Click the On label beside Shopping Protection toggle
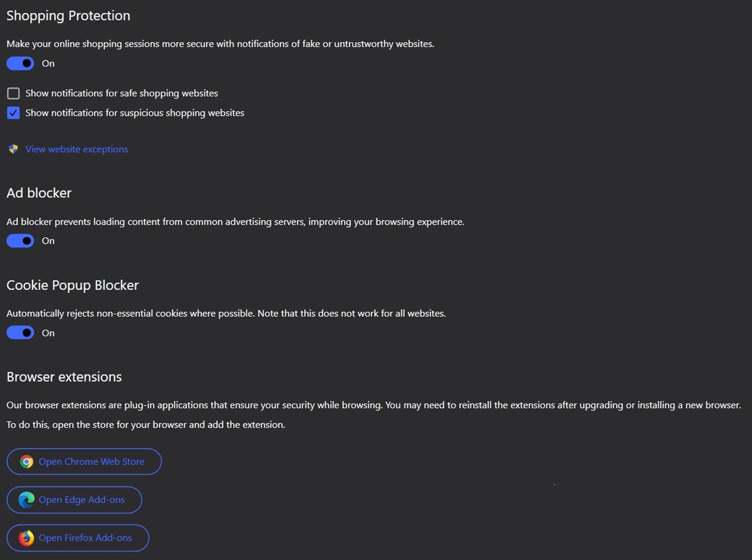Viewport: 752px width, 560px height. (x=48, y=63)
